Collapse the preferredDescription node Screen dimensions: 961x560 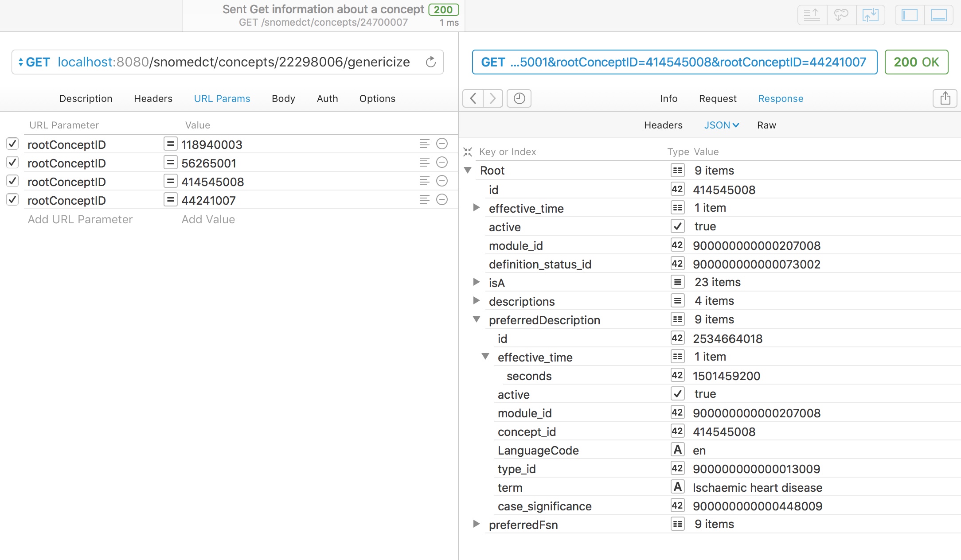[477, 319]
